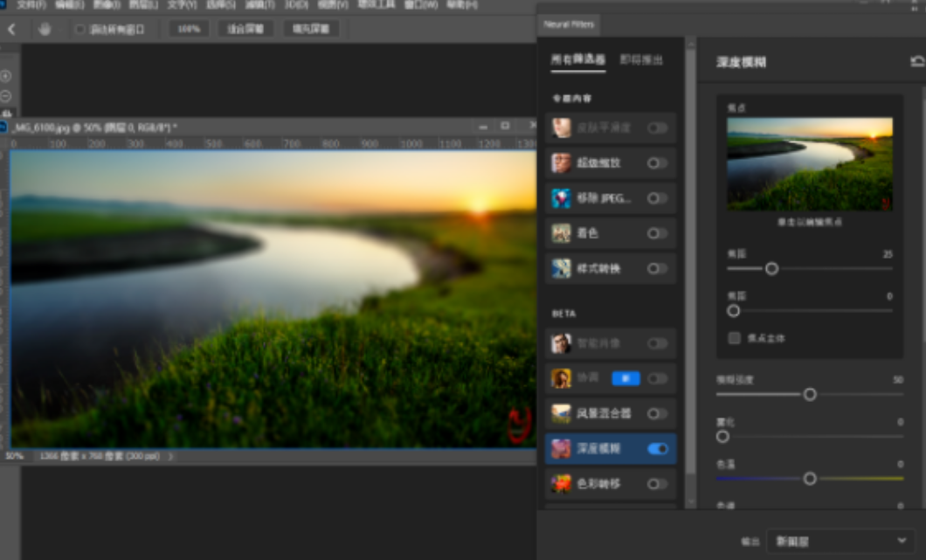Turn on the 样式转换 filter switch
The width and height of the screenshot is (926, 560).
tap(657, 269)
